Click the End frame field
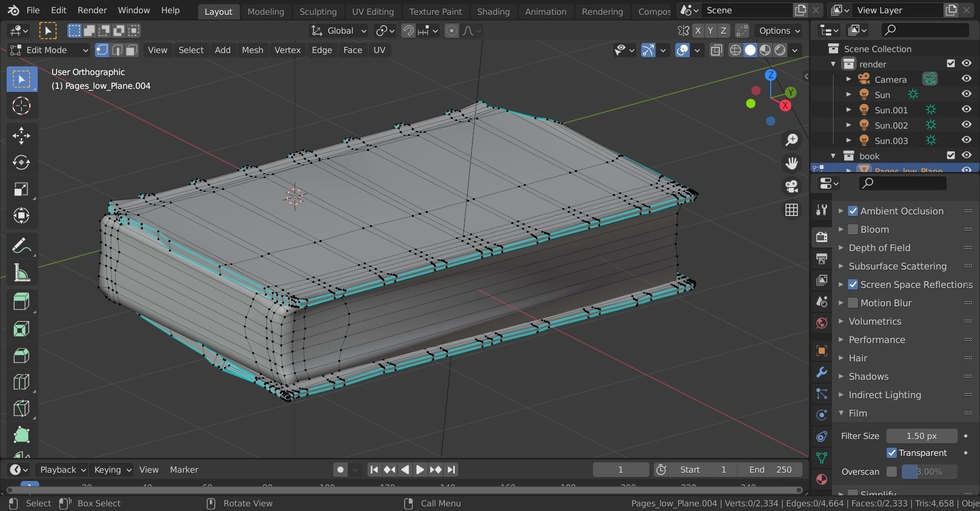This screenshot has height=511, width=980. 770,470
